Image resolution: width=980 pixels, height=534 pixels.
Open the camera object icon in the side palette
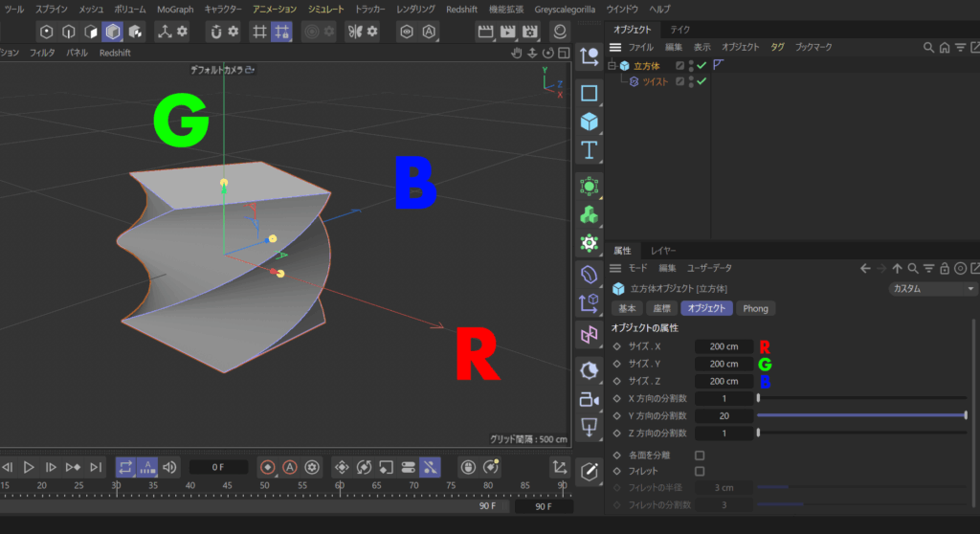(590, 398)
